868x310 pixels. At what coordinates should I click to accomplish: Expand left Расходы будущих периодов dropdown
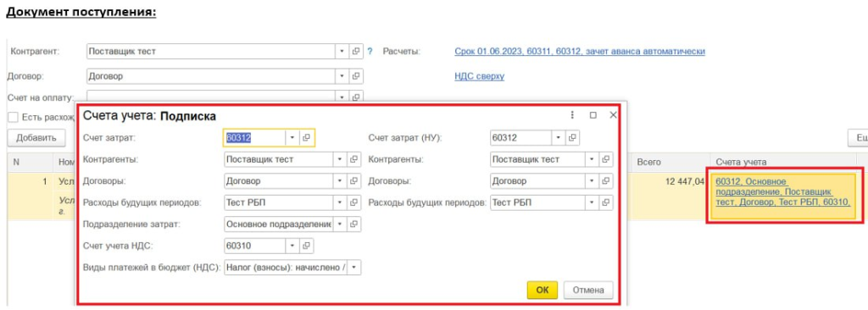tap(341, 202)
